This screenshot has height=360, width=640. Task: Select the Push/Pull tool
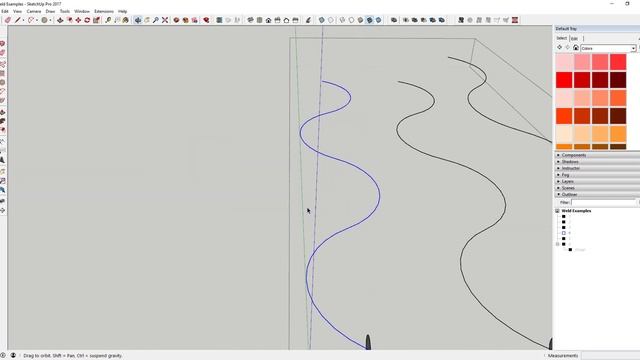(60, 20)
